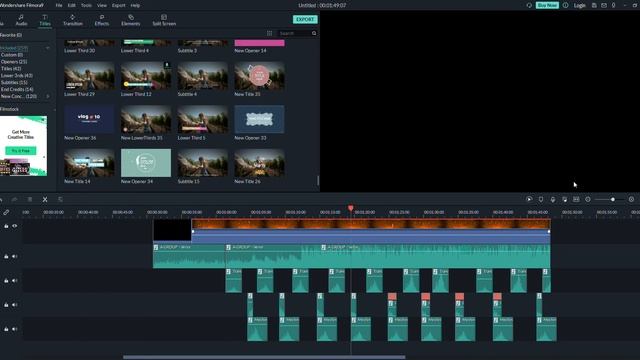Open the Transition library tab

(73, 20)
